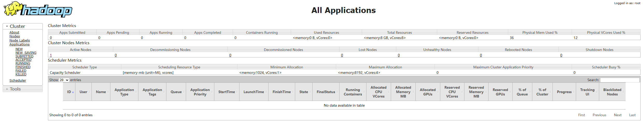
Task: Click the Hadoop elephant logo
Action: (x=38, y=9)
